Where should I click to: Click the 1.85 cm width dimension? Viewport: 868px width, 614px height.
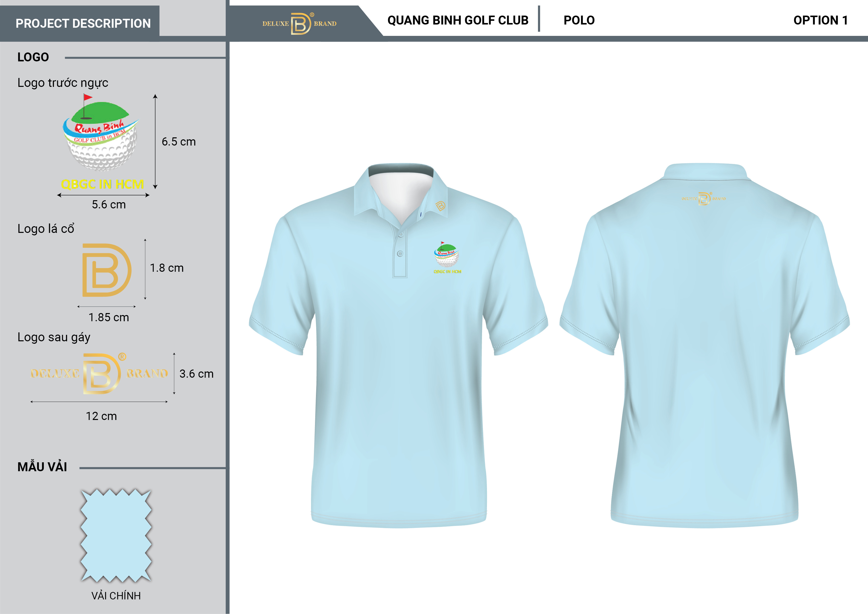pos(109,317)
